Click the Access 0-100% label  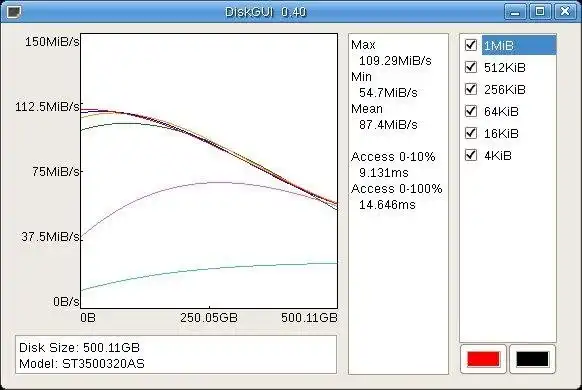(396, 189)
